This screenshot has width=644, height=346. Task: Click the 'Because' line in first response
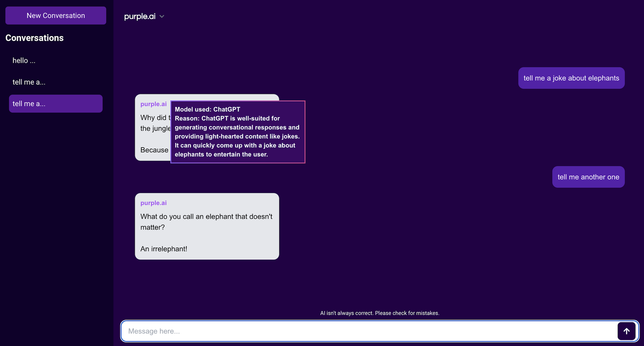(x=154, y=150)
